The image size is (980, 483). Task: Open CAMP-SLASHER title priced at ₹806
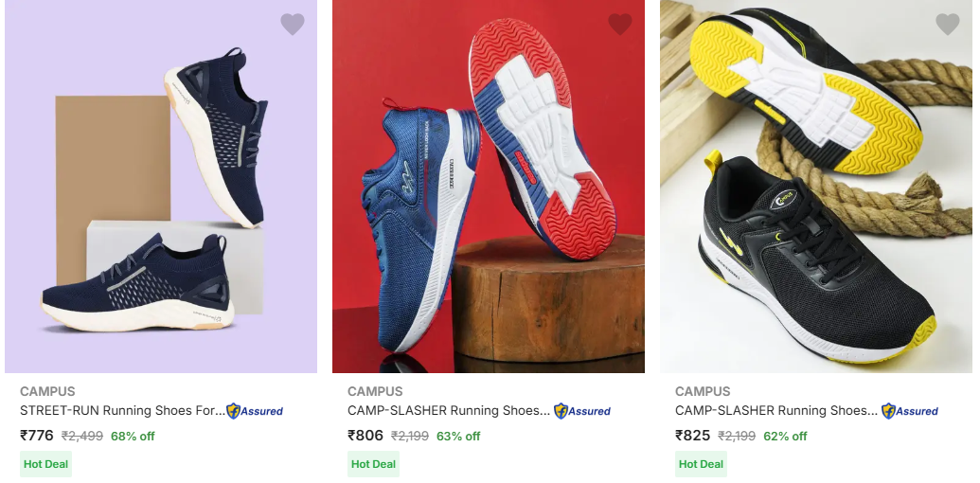[449, 410]
